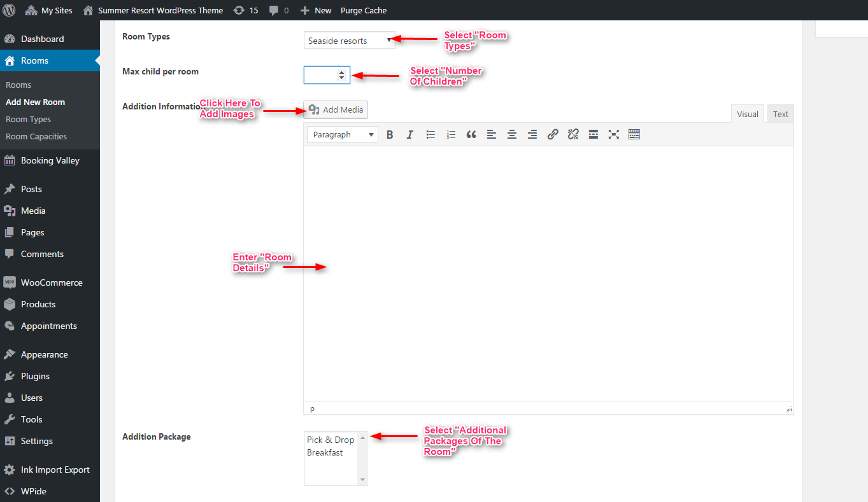Enter distraction-free fullscreen mode

click(x=614, y=134)
